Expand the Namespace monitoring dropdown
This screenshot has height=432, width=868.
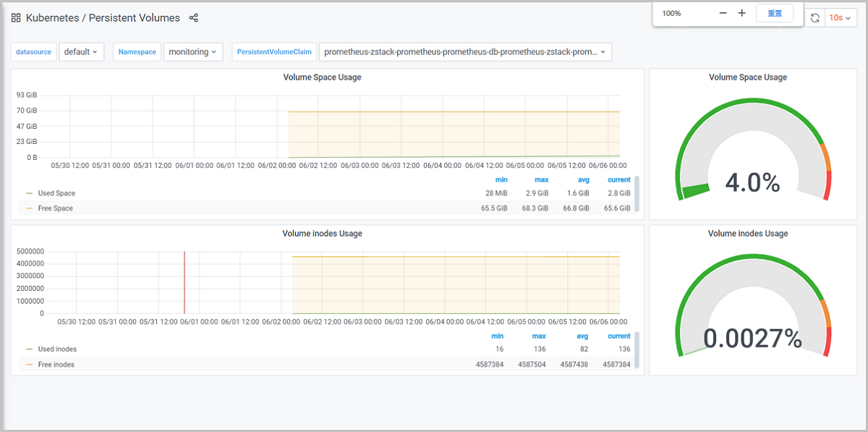click(193, 52)
